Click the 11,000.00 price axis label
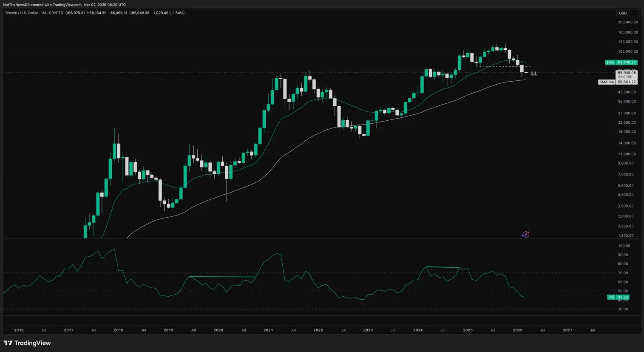Image resolution: width=644 pixels, height=352 pixels. pos(627,154)
